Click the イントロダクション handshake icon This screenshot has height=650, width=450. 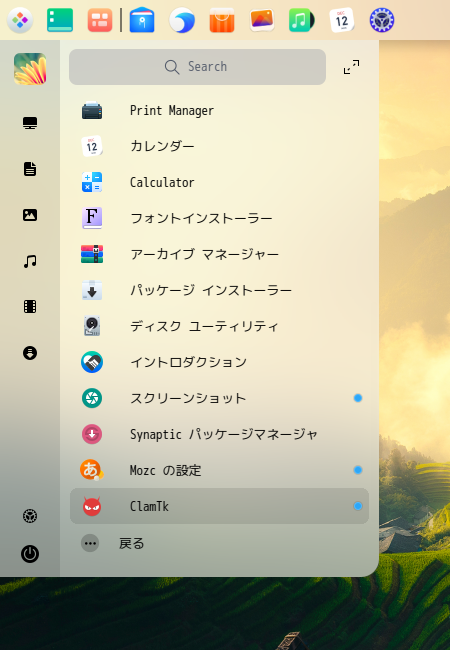tap(92, 362)
